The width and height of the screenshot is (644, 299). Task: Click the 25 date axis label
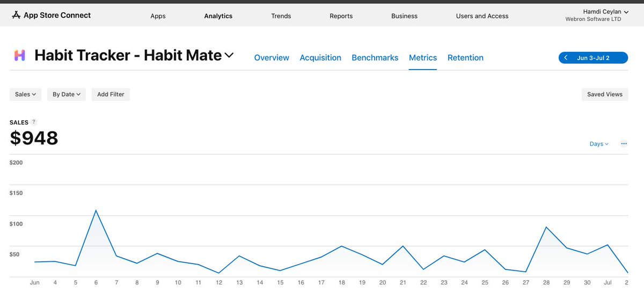(485, 282)
